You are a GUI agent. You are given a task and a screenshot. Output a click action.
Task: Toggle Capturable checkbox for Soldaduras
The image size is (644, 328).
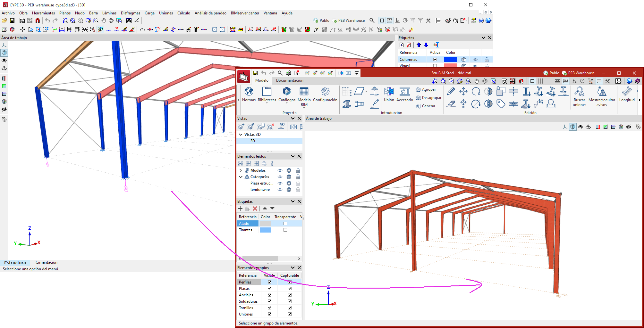tap(290, 301)
